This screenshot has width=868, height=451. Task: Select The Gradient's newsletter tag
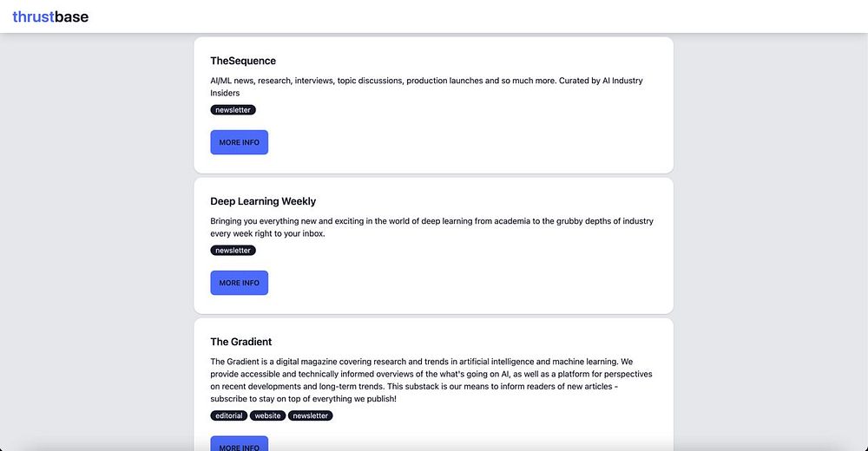tap(310, 415)
